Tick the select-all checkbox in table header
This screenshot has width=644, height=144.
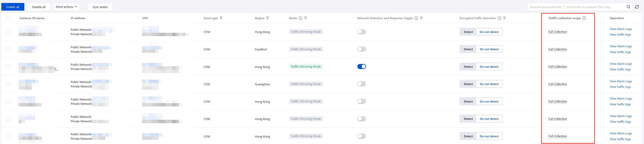(9, 18)
